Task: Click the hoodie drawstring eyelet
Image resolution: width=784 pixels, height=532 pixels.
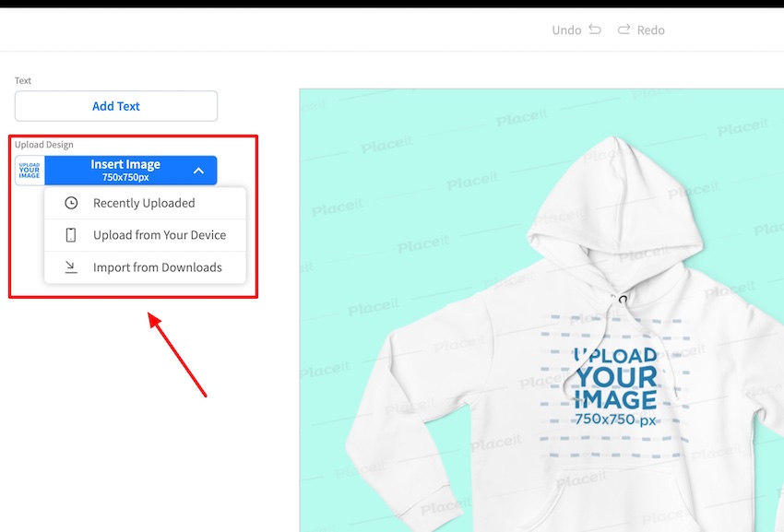Action: 623,300
